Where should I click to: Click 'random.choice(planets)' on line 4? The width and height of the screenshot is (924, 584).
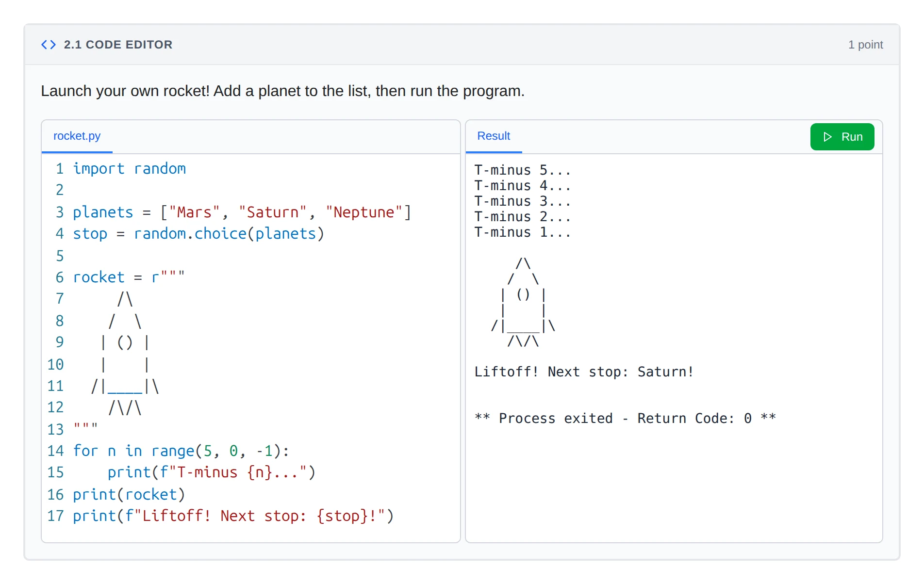[229, 233]
